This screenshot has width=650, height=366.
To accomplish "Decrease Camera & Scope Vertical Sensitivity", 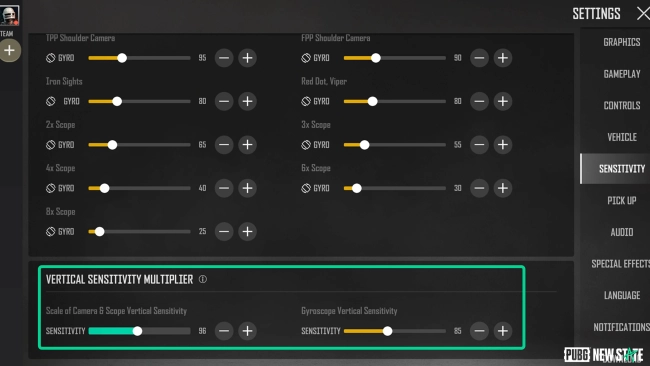I will point(224,331).
